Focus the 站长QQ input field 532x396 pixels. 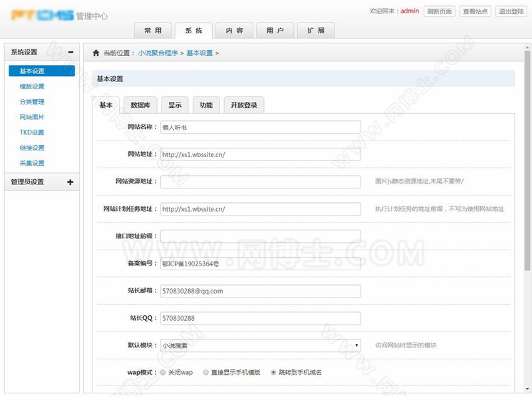(x=260, y=318)
